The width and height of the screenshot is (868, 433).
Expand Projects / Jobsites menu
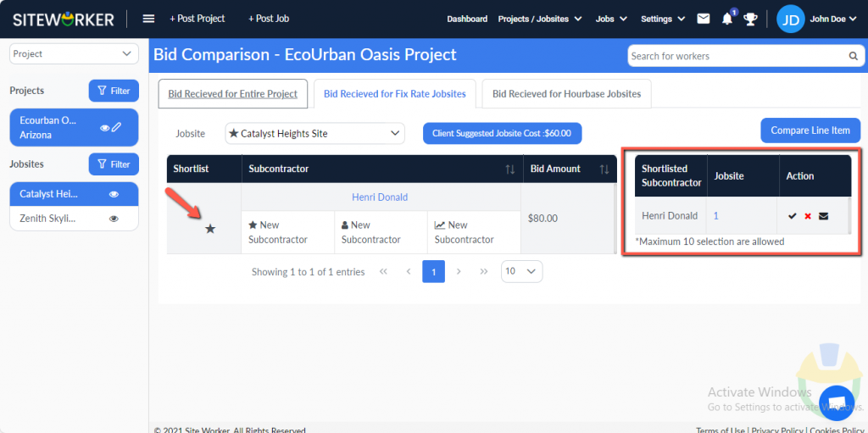click(x=540, y=19)
